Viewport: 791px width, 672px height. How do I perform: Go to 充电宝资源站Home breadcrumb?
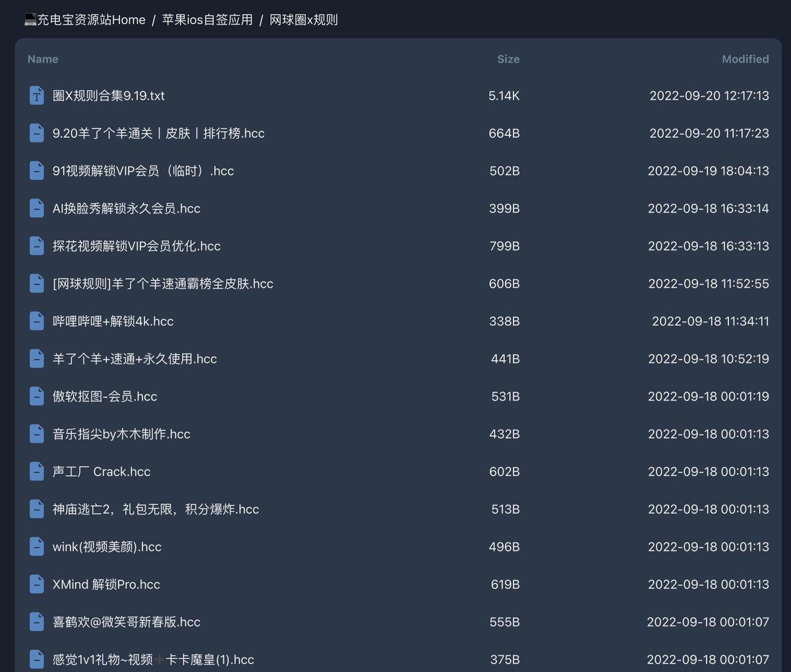(84, 20)
